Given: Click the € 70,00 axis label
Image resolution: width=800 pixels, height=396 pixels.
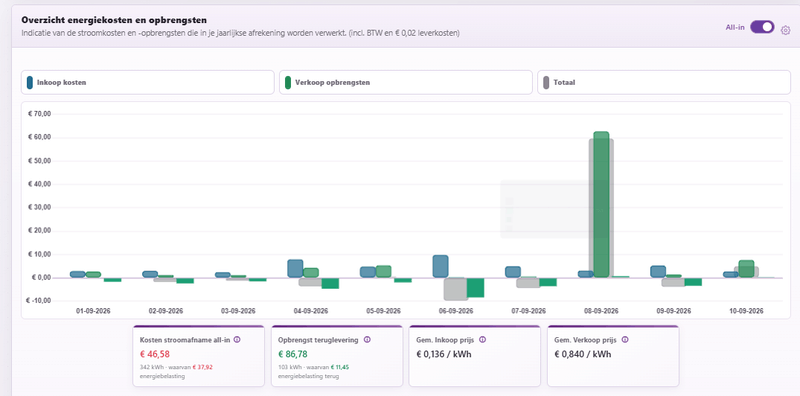Looking at the screenshot, I should (40, 114).
